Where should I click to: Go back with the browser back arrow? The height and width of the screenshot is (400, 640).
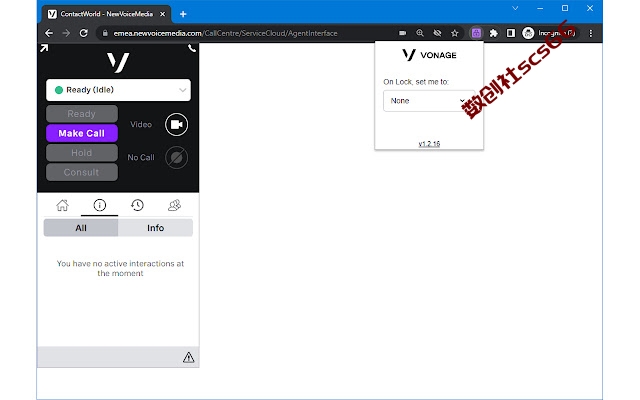pyautogui.click(x=49, y=33)
